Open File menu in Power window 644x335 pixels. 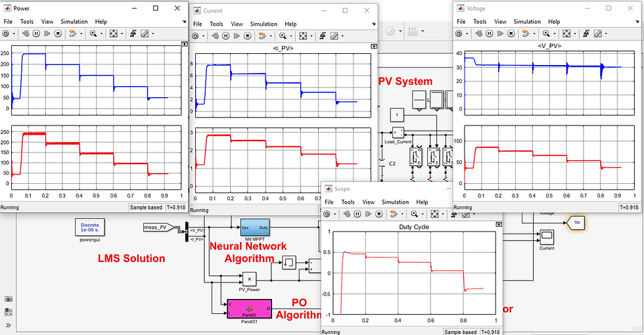8,21
